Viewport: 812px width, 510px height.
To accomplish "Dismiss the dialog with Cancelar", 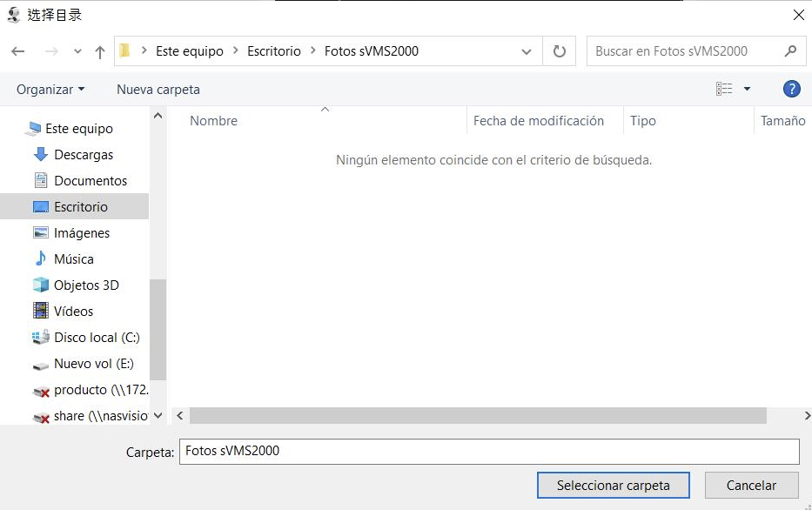I will 751,485.
